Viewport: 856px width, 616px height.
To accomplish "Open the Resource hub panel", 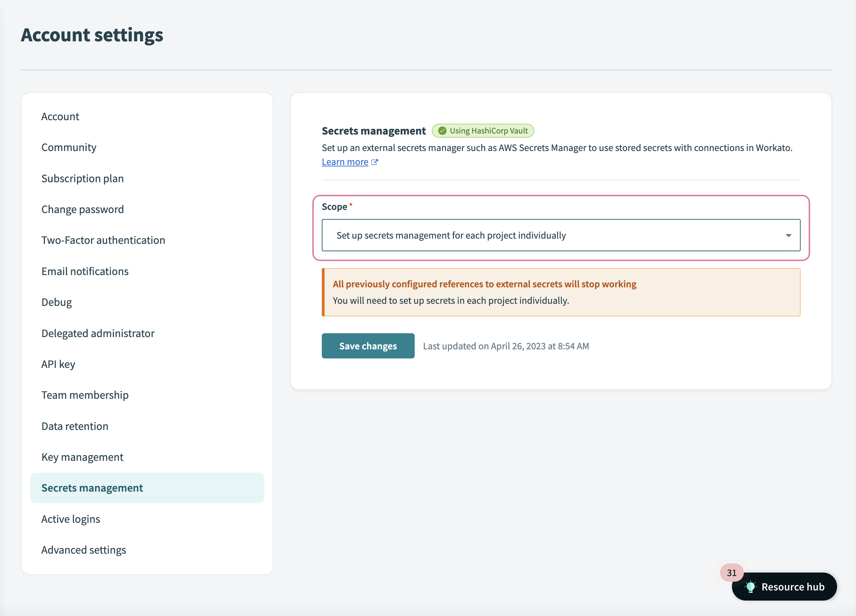I will (784, 587).
